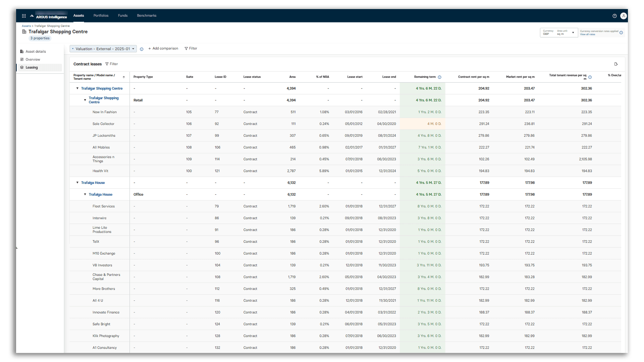Viewport: 644px width, 362px height.
Task: Switch to the Benchmarks tab
Action: 147,15
